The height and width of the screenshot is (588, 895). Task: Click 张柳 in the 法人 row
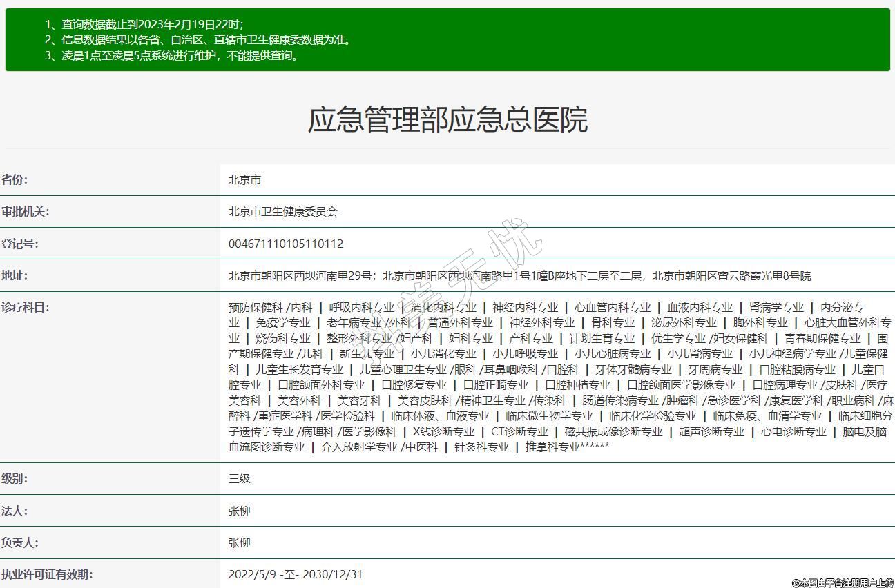tap(240, 511)
